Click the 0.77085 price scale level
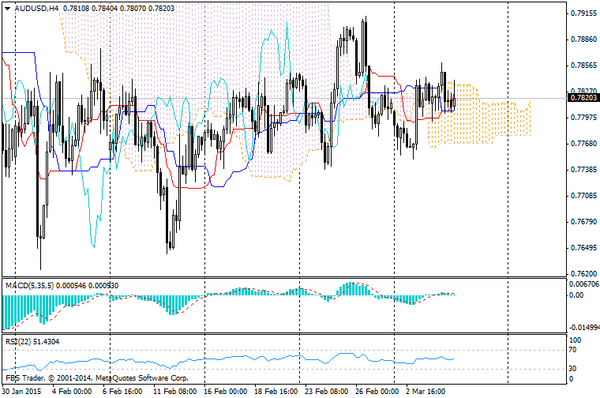The width and height of the screenshot is (600, 398). click(x=584, y=196)
